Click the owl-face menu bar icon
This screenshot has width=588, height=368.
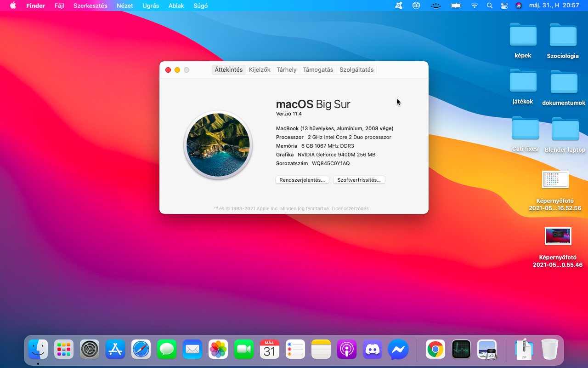point(416,6)
